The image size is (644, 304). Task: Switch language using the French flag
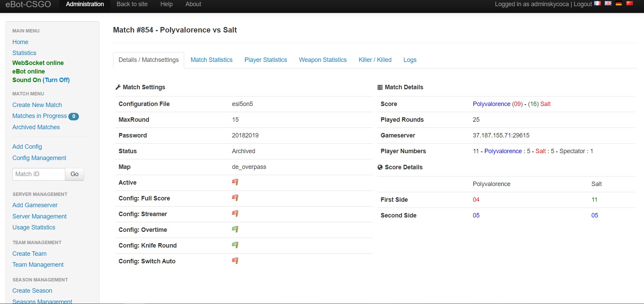(x=597, y=3)
